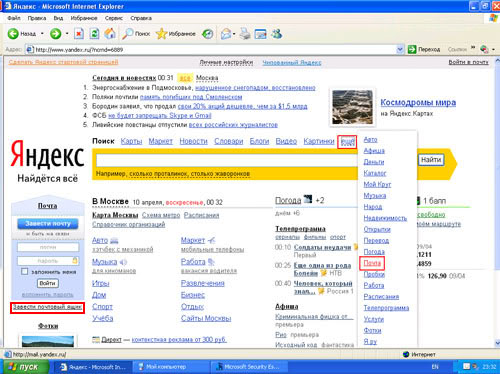Viewport: 500px width, 374px height.
Task: Click the Windows flag logo in menu bar
Action: coord(493,18)
